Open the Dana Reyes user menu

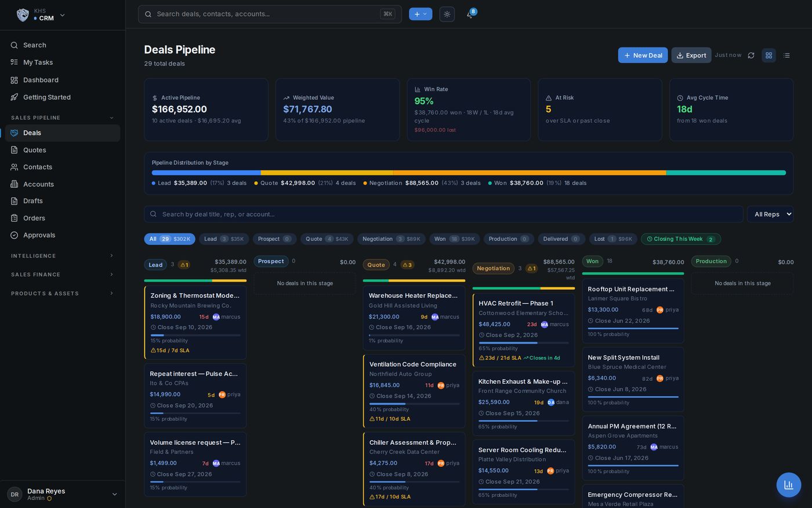coord(63,494)
